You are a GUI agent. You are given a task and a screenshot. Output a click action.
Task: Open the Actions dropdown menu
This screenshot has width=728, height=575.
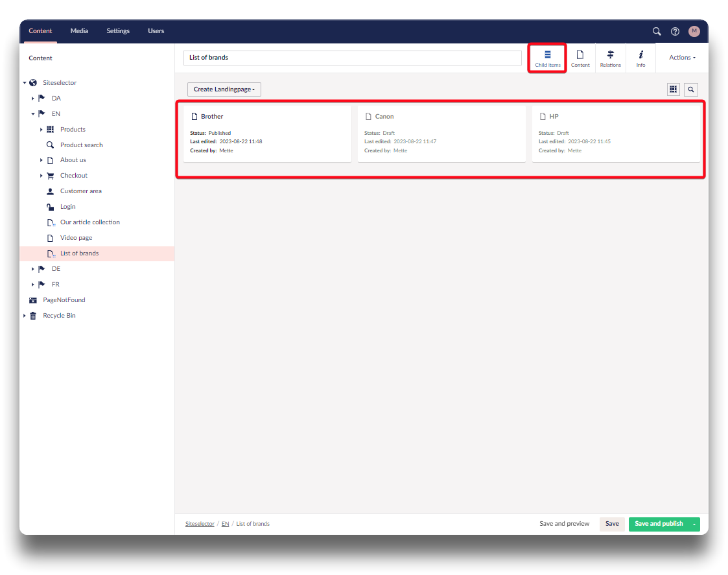point(682,58)
